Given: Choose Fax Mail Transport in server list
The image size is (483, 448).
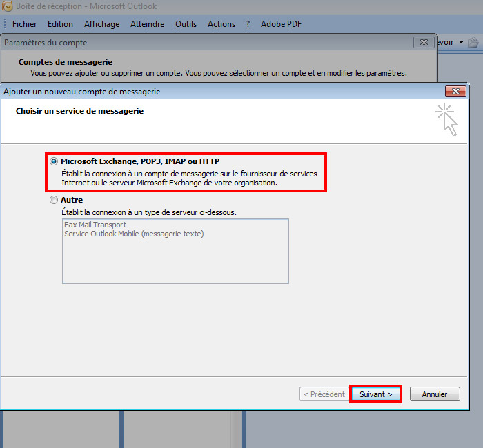Looking at the screenshot, I should (95, 225).
